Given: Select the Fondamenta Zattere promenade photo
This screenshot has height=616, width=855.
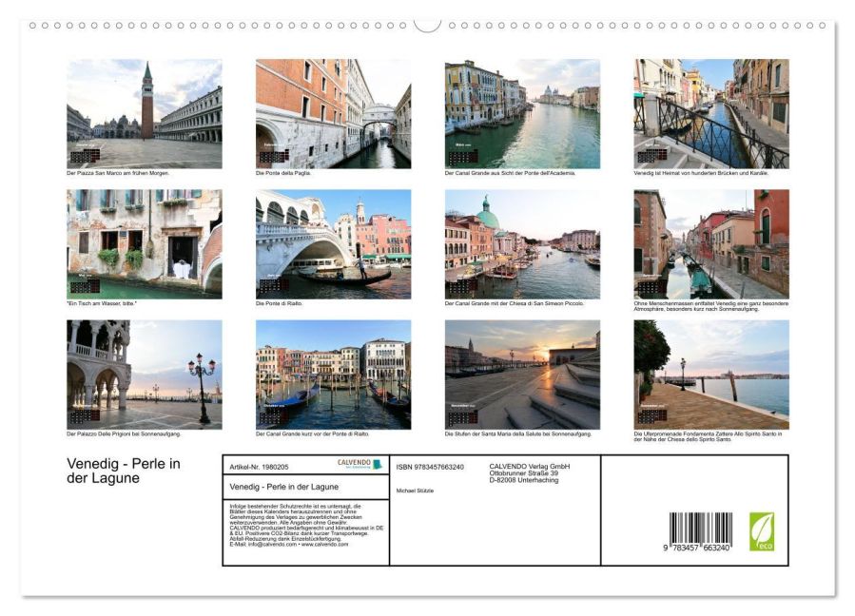Looking at the screenshot, I should 711,374.
